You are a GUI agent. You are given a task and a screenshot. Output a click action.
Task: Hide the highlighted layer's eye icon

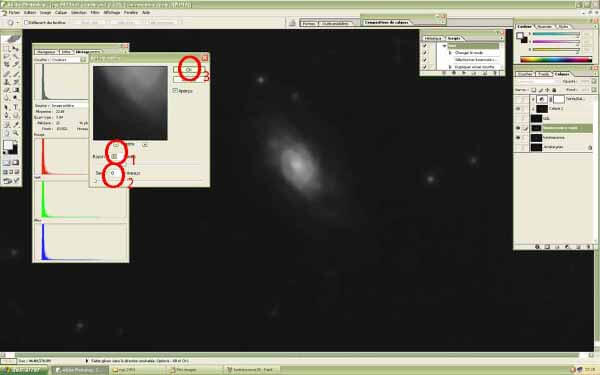tap(518, 128)
